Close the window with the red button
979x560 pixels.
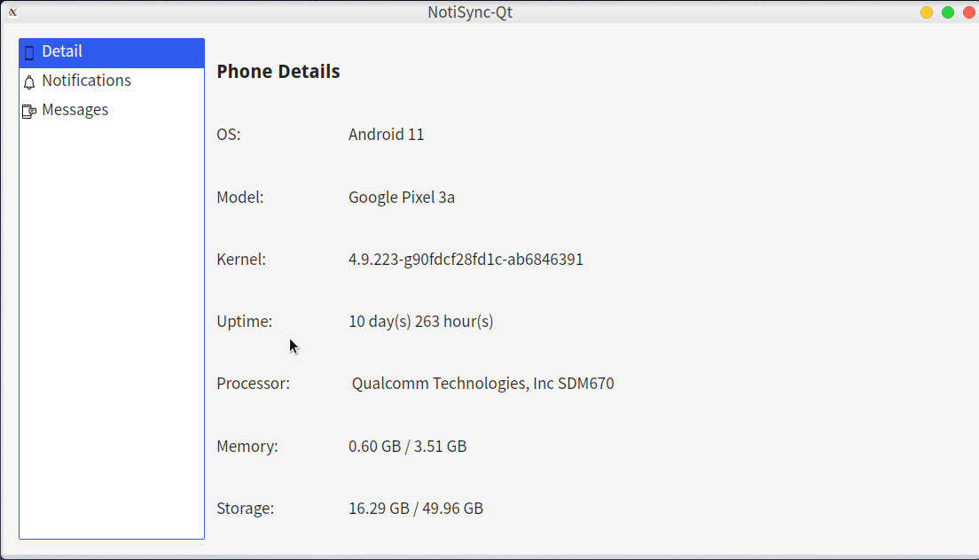[969, 12]
